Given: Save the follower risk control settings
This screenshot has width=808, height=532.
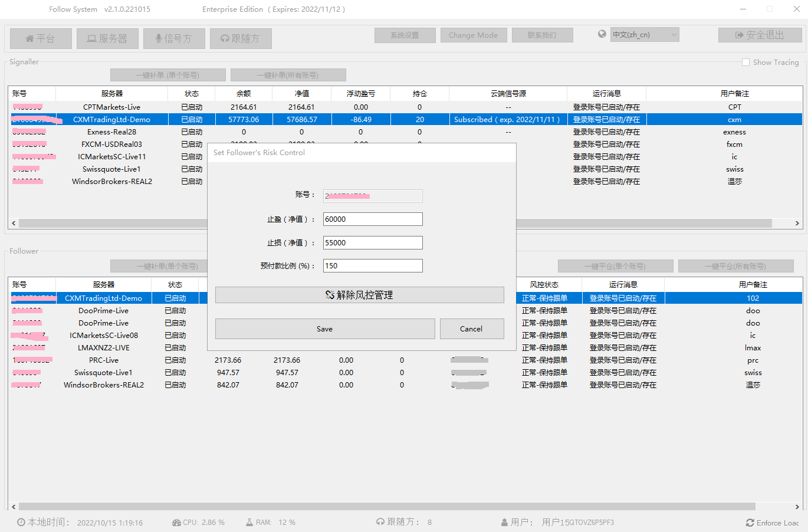Looking at the screenshot, I should pyautogui.click(x=325, y=329).
